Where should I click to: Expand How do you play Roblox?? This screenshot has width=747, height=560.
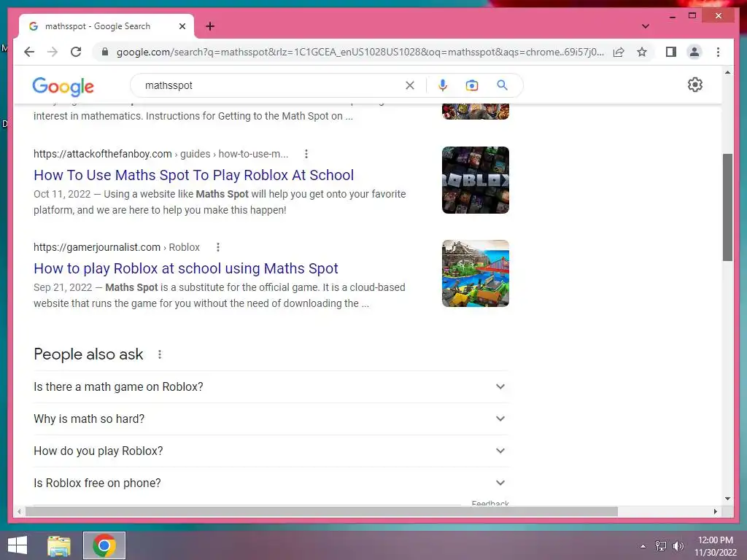point(271,451)
